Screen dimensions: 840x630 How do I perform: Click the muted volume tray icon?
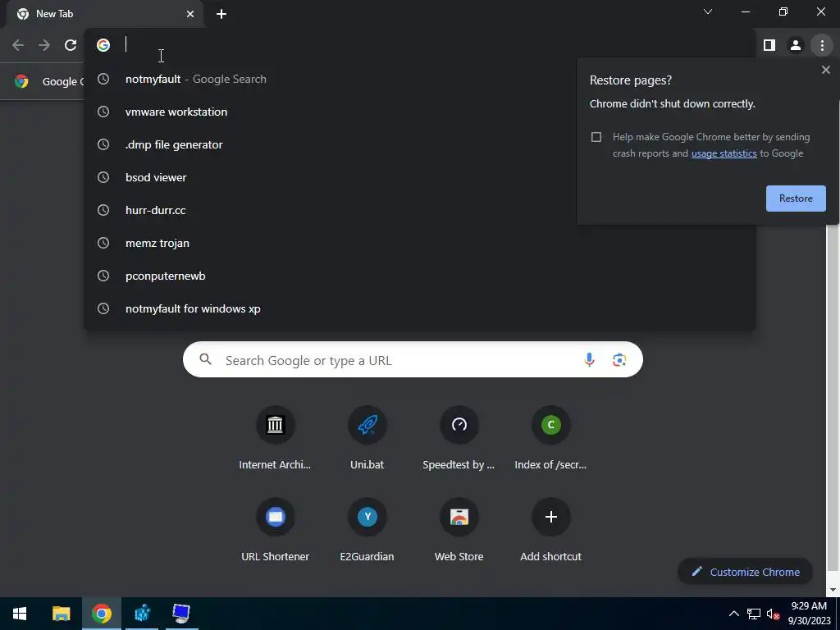pyautogui.click(x=773, y=614)
